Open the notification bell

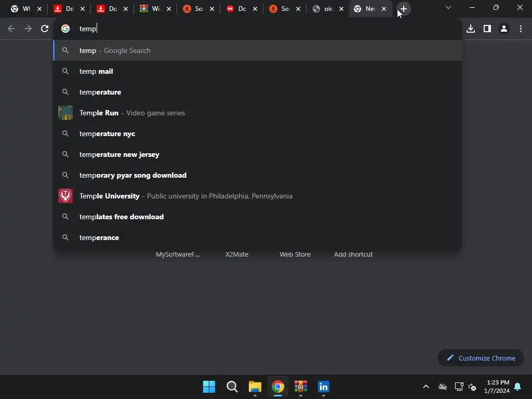pyautogui.click(x=517, y=387)
